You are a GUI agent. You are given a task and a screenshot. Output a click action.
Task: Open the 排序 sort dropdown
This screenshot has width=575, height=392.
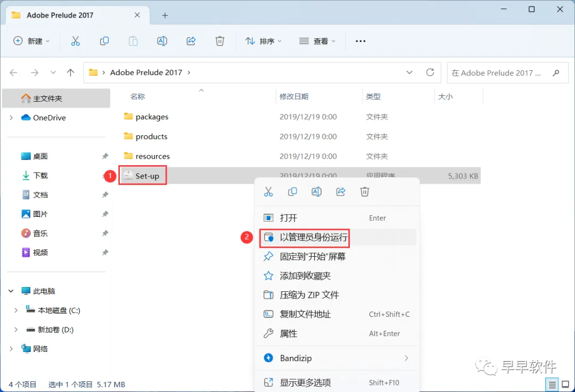tap(264, 41)
